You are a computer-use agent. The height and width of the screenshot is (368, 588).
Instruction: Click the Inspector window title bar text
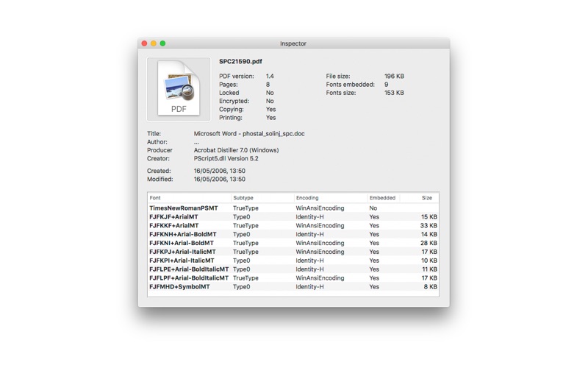click(x=293, y=43)
